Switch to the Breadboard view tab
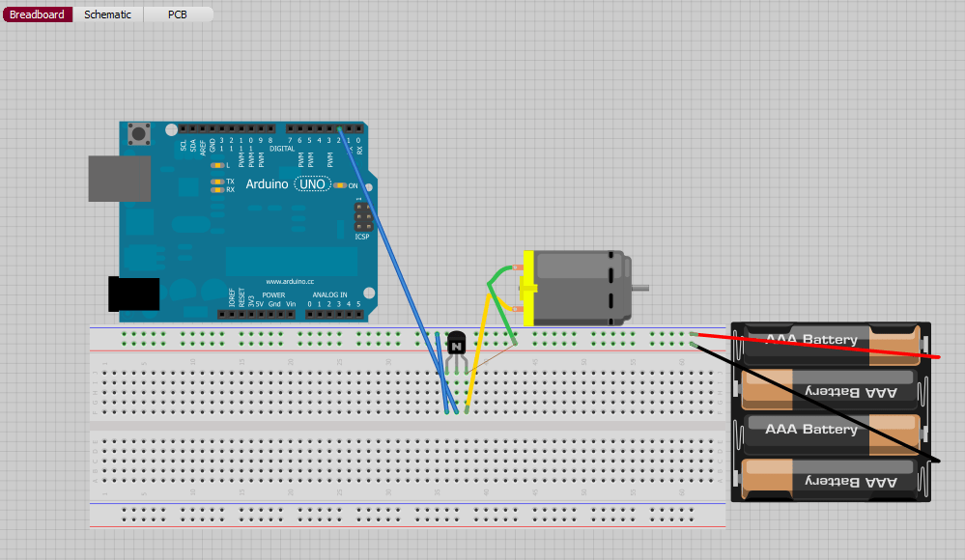The image size is (965, 560). [x=37, y=14]
